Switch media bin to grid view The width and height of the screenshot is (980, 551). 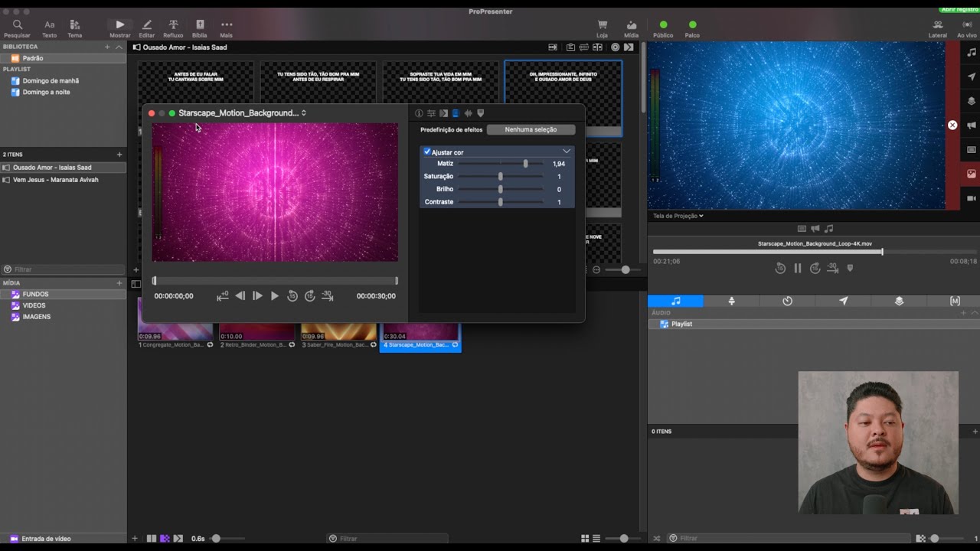pos(585,539)
